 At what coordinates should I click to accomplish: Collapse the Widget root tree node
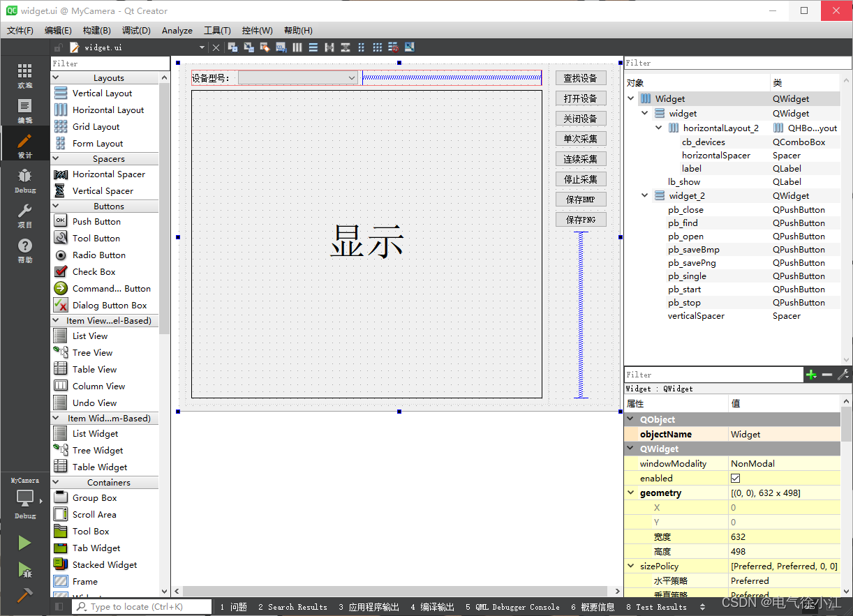click(632, 99)
